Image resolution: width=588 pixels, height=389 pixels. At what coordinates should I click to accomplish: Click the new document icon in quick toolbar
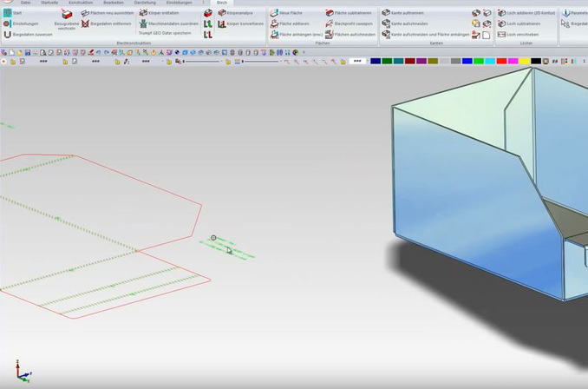pyautogui.click(x=11, y=53)
